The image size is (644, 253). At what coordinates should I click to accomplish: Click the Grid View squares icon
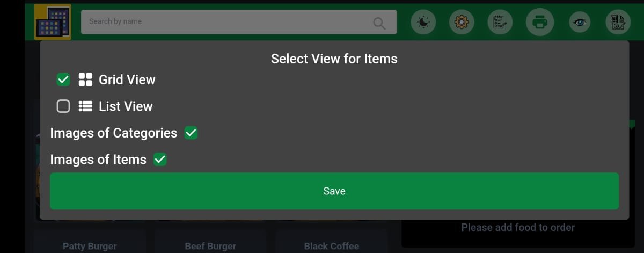tap(85, 79)
